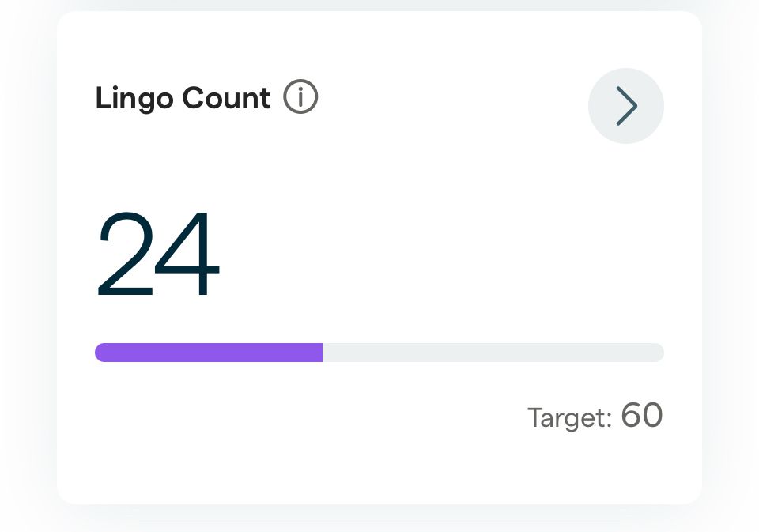Viewport: 759px width, 532px height.
Task: Click the digit 4 in the count
Action: [x=190, y=254]
